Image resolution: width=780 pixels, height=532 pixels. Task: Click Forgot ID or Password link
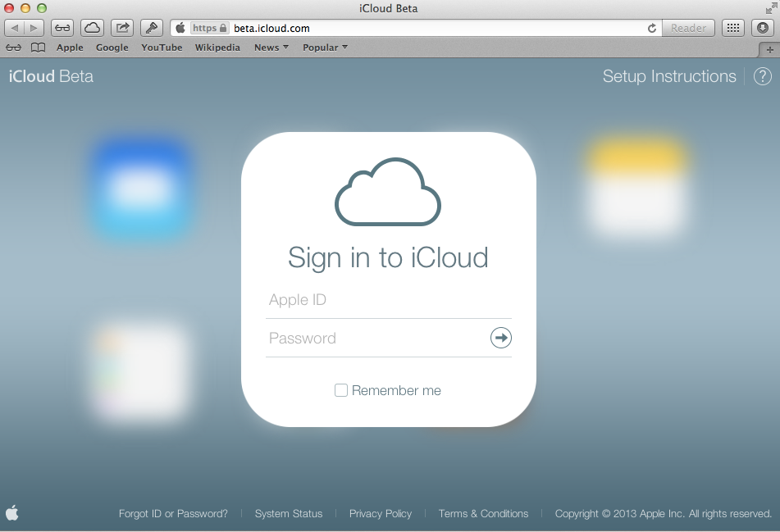tap(173, 514)
